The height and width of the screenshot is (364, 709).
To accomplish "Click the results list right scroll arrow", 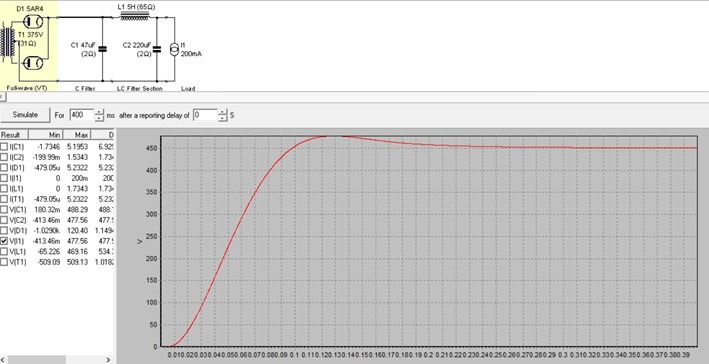I will click(108, 360).
